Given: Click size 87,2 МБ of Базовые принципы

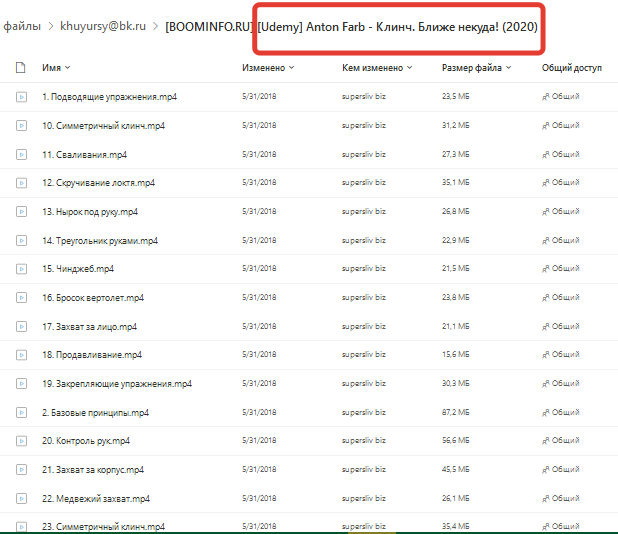Looking at the screenshot, I should tap(456, 412).
